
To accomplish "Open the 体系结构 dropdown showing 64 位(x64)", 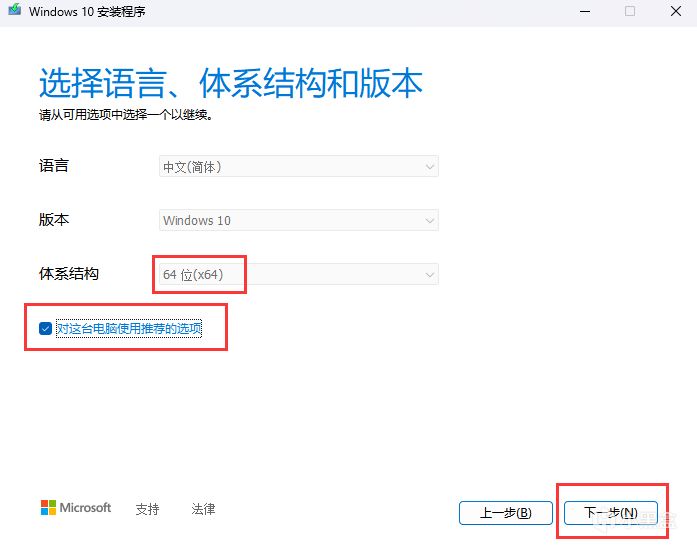I will pos(299,274).
